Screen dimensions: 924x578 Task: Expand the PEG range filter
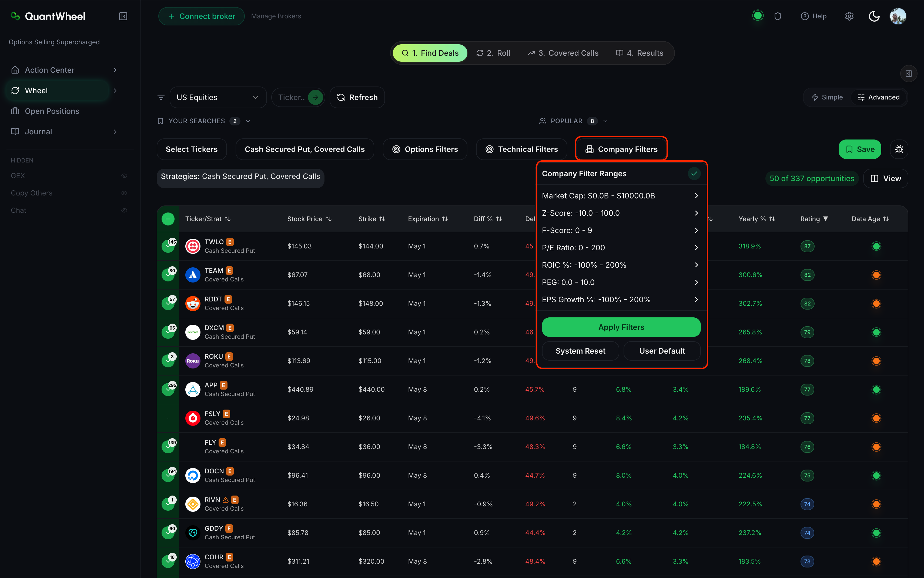pos(621,282)
